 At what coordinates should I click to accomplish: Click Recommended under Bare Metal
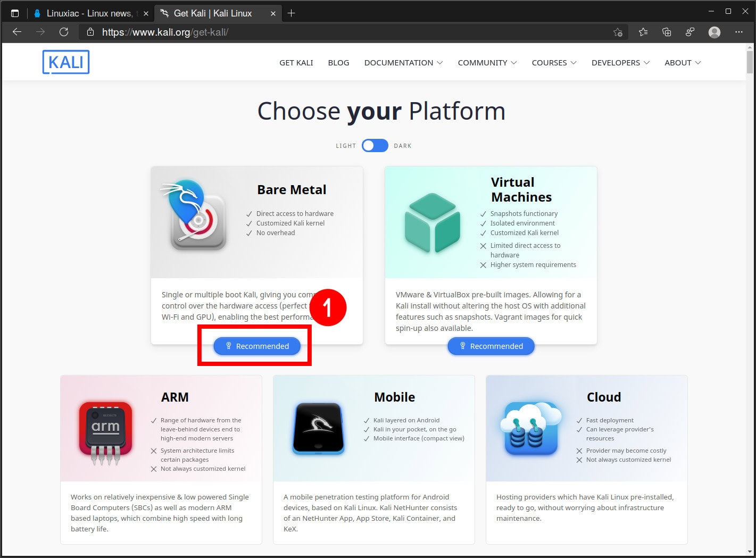coord(257,346)
